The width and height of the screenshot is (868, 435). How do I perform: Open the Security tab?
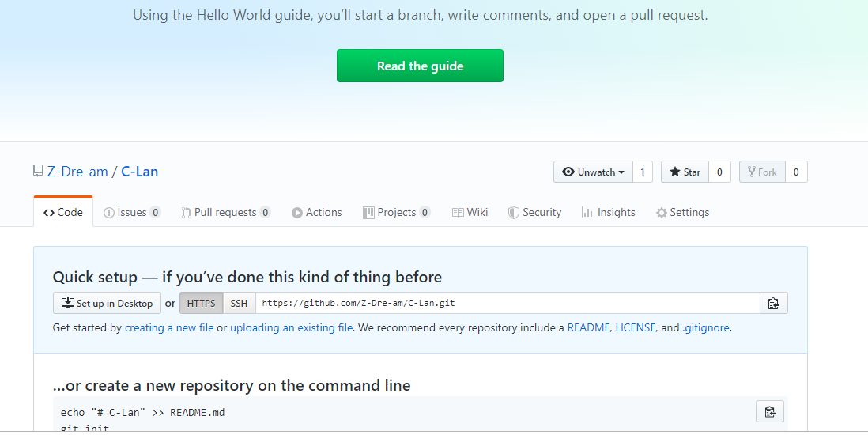[x=534, y=212]
